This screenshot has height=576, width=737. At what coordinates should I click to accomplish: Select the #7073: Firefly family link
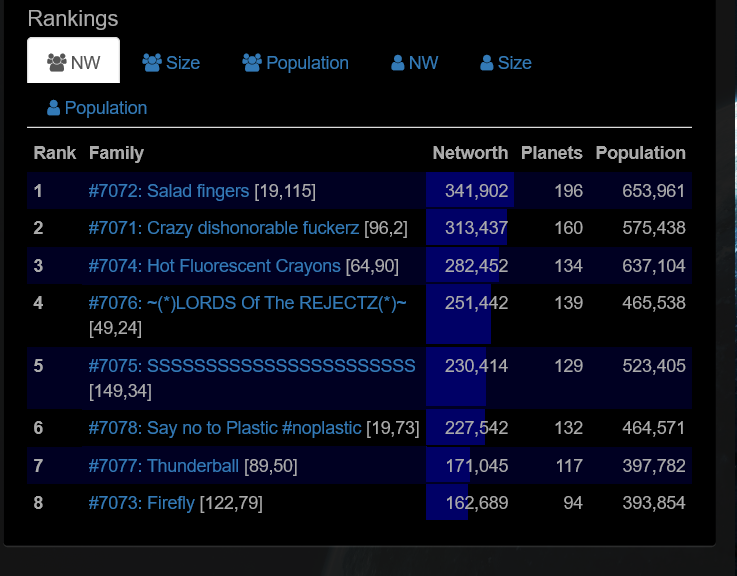pos(141,503)
